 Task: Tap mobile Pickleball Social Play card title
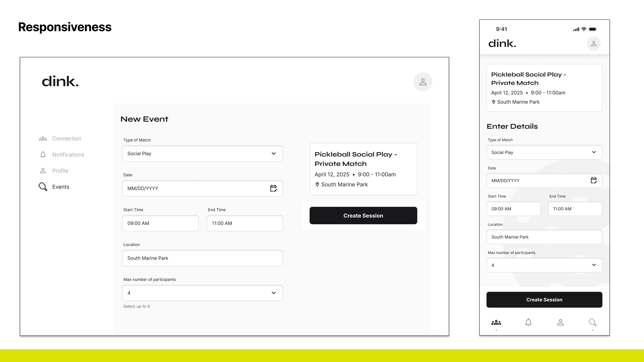click(529, 79)
